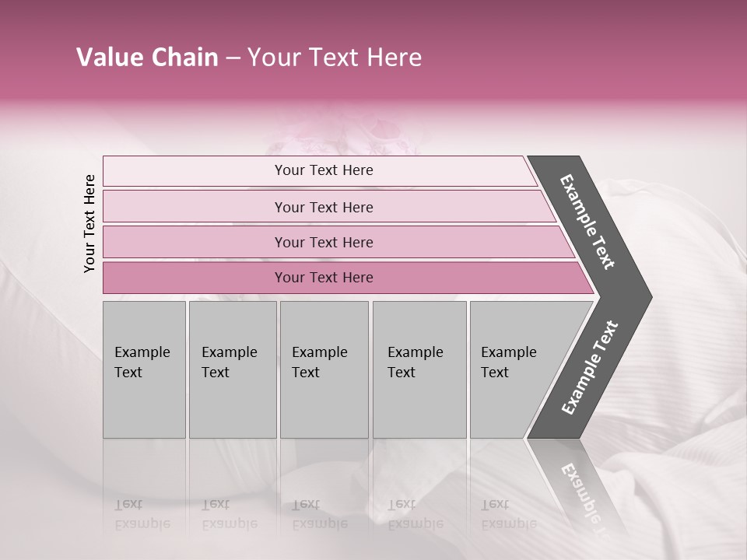Click the mirrored reflection of the dark arrow

(x=580, y=486)
